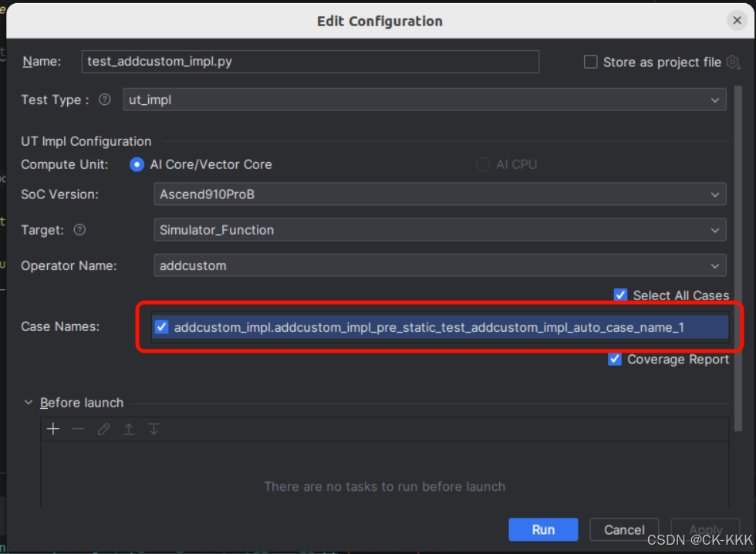Open the Test Type ut_impl dropdown
Viewport: 756px width, 554px height.
coord(424,100)
